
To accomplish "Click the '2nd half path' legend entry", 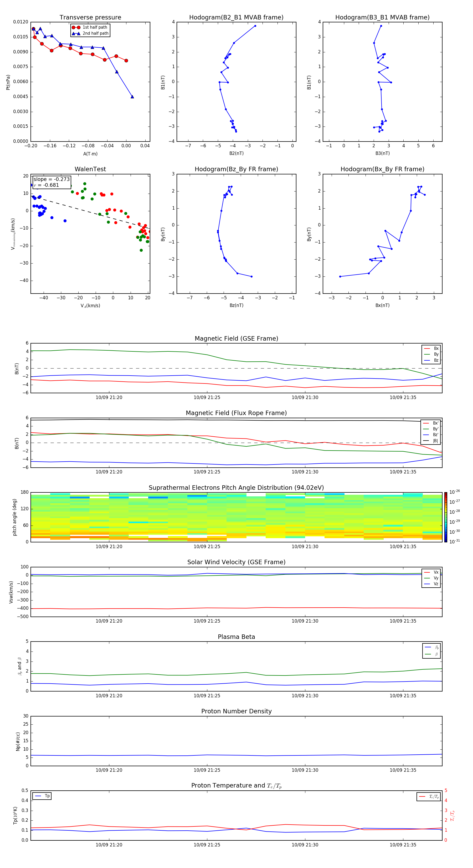I will click(x=90, y=33).
